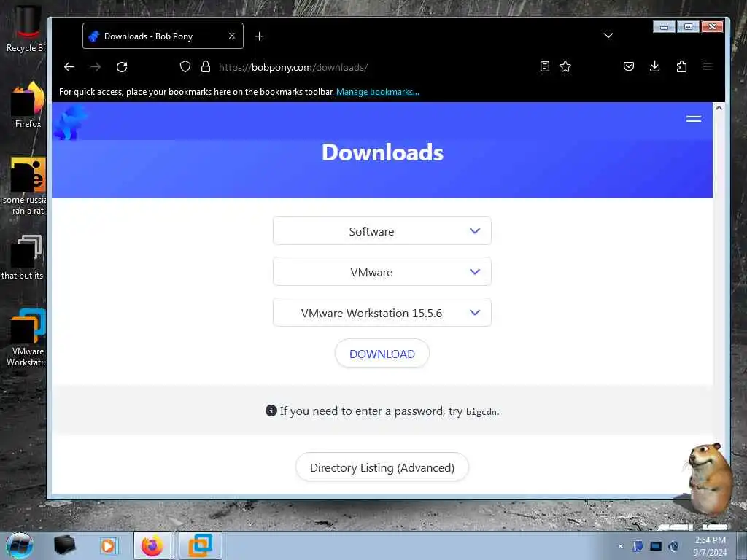Open the website hamburger navigation menu
Screen dimensions: 747x560
click(x=694, y=119)
